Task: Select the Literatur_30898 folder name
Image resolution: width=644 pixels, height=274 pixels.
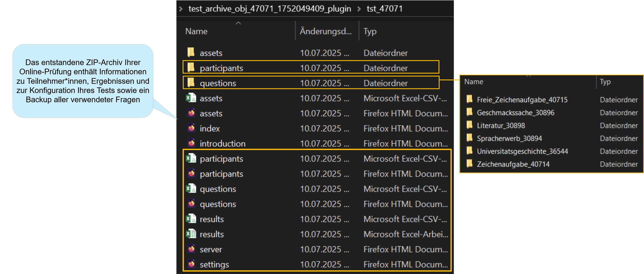Action: (x=501, y=125)
